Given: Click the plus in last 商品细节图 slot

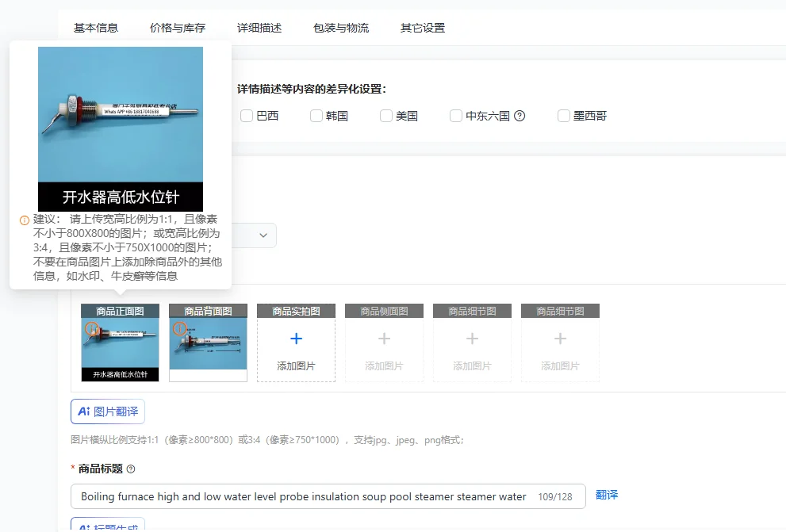Looking at the screenshot, I should click(560, 339).
